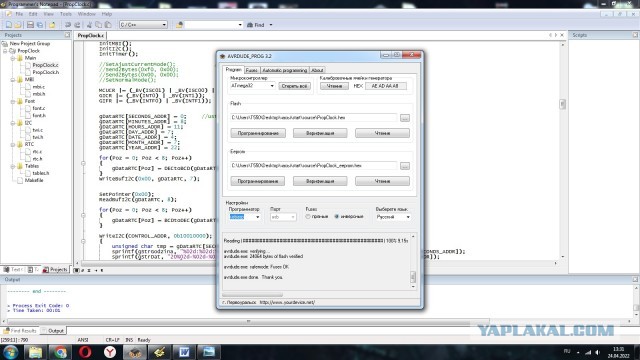Screen dimensions: 640x360
Task: Open Chrome from the taskbar
Action: click(60, 352)
